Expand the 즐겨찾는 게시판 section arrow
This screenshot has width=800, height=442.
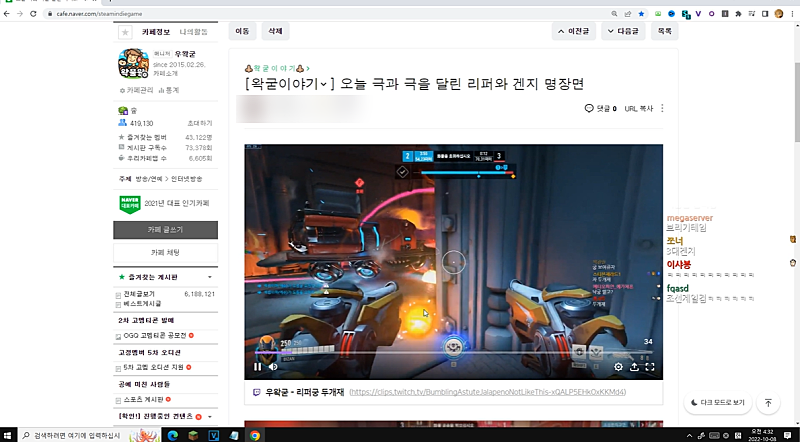point(209,276)
